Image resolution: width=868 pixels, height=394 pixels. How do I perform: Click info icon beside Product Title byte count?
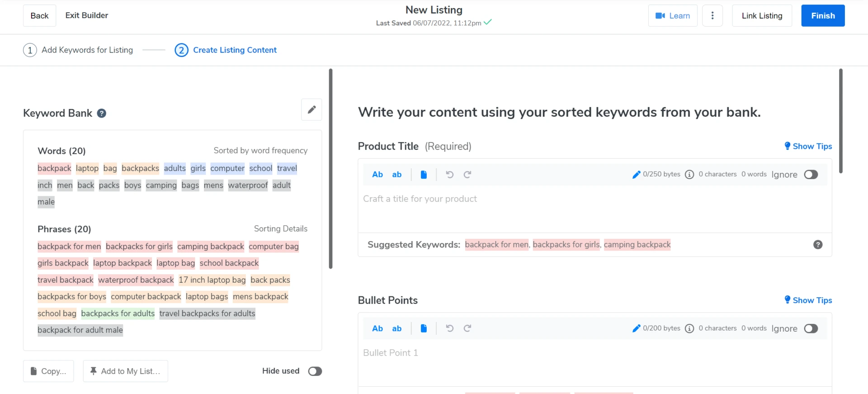pyautogui.click(x=689, y=175)
